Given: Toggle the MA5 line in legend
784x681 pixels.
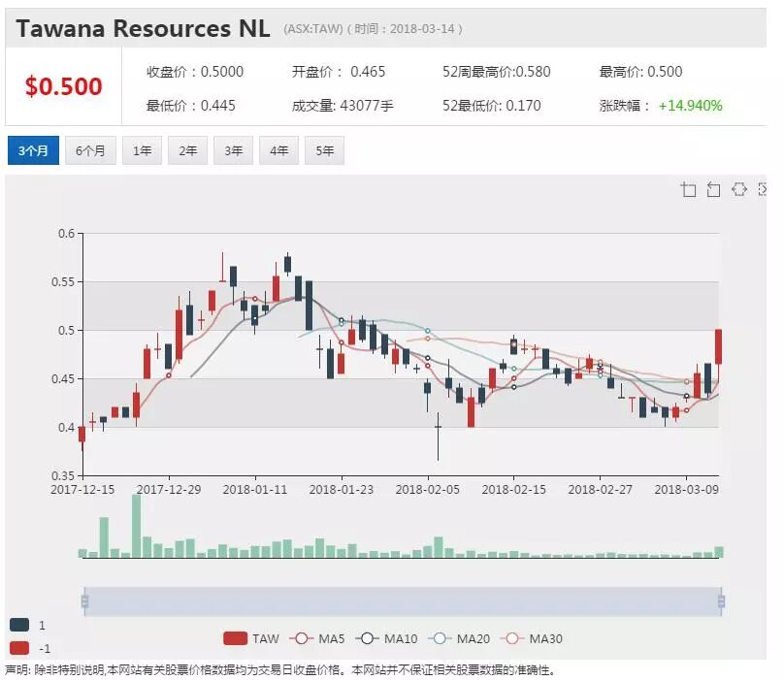Looking at the screenshot, I should pos(317,638).
